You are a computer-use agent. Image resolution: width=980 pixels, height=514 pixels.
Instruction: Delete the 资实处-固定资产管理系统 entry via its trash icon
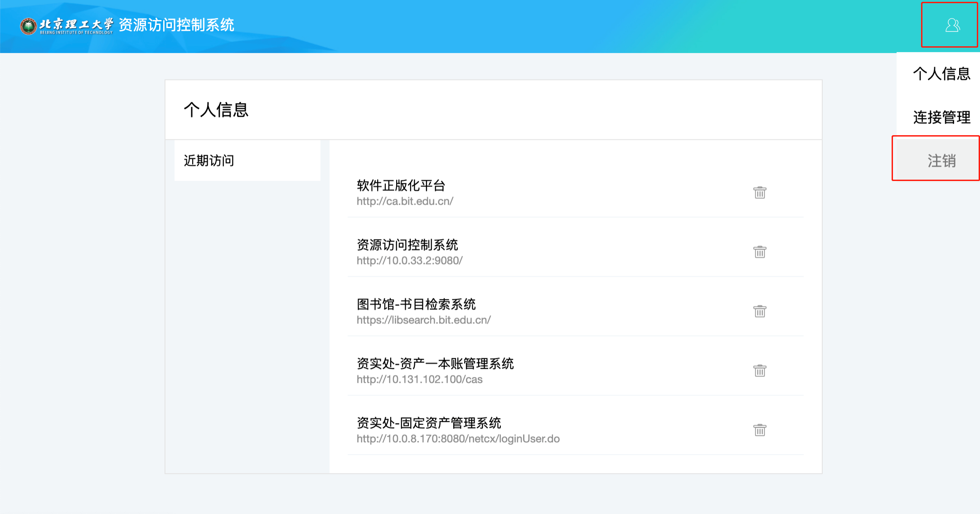point(760,430)
